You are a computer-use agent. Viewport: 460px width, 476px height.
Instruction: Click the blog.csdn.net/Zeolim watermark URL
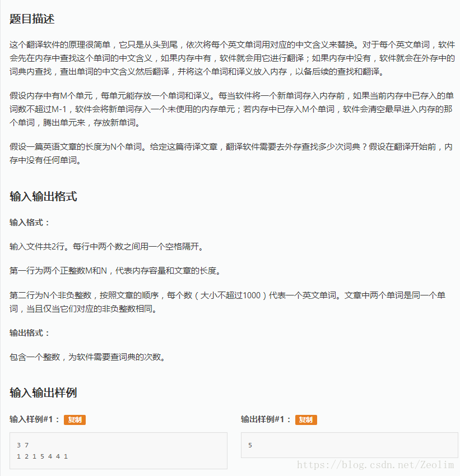point(375,465)
